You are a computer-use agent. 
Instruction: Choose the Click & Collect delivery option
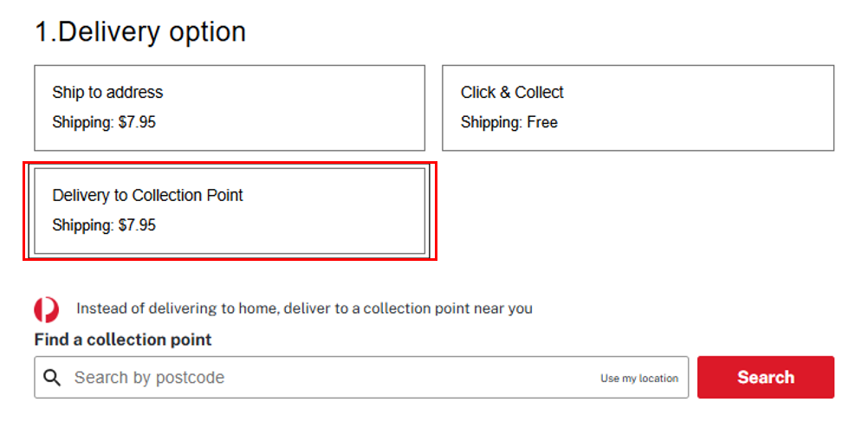(638, 107)
